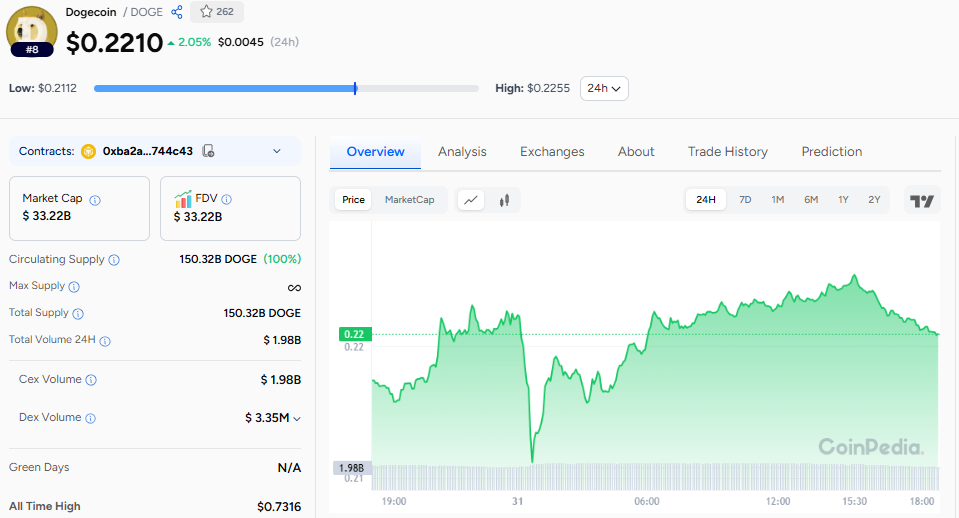Open the Exchanges tab

(x=552, y=152)
